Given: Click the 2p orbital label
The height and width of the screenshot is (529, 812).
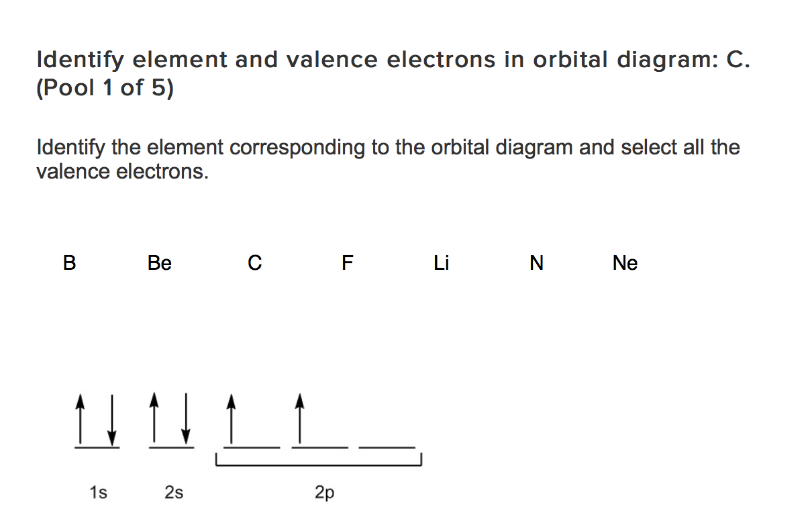Looking at the screenshot, I should click(x=324, y=494).
